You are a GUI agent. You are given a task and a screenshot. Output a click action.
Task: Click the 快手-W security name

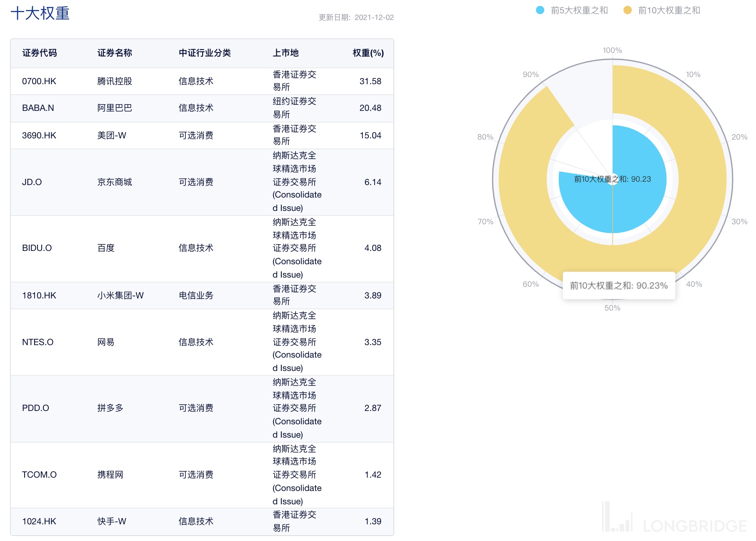click(x=112, y=521)
